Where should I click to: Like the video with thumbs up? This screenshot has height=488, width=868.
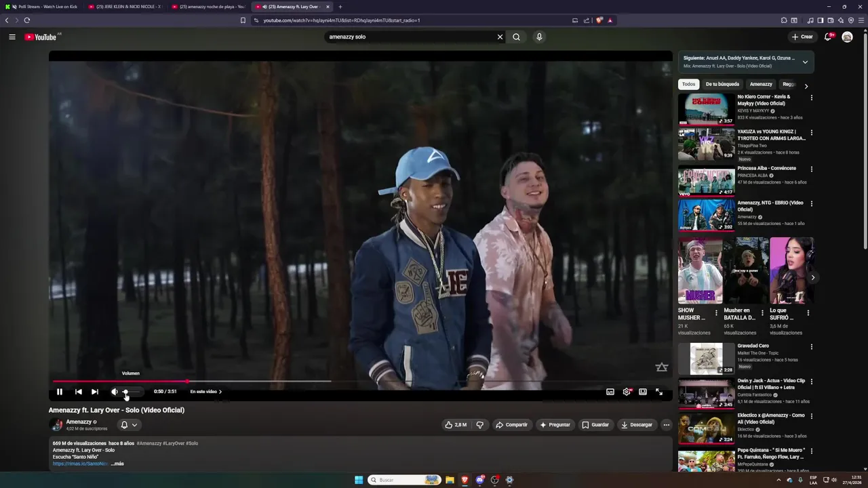456,425
